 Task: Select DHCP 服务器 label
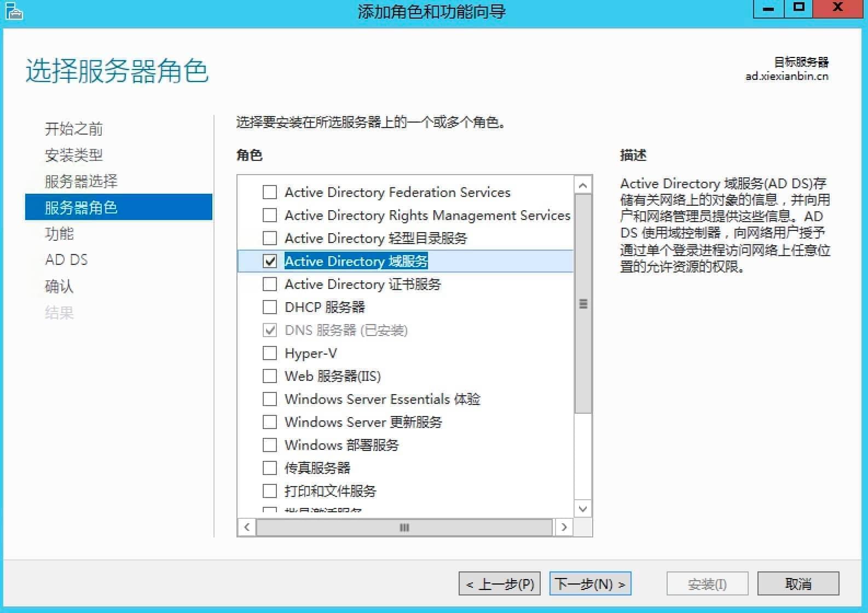[325, 307]
